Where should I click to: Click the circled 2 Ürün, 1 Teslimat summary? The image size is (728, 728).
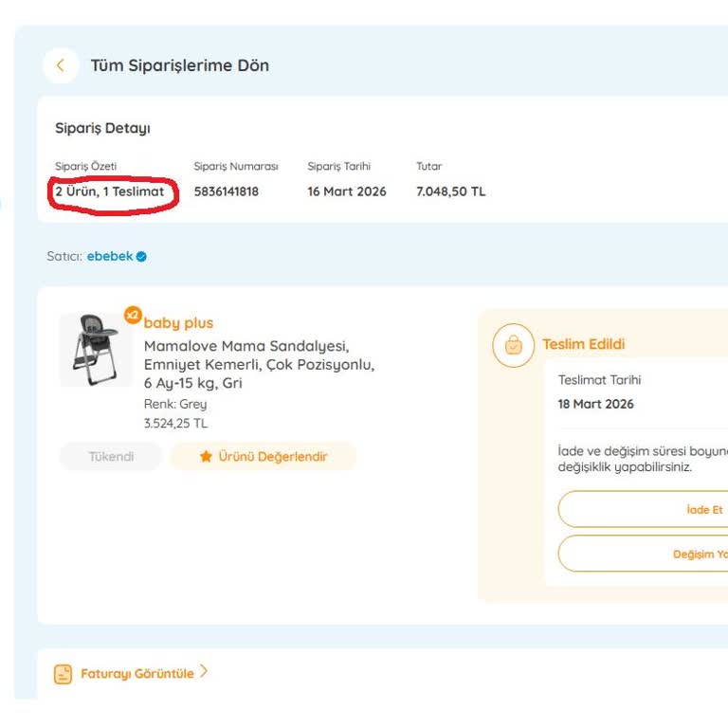(109, 191)
